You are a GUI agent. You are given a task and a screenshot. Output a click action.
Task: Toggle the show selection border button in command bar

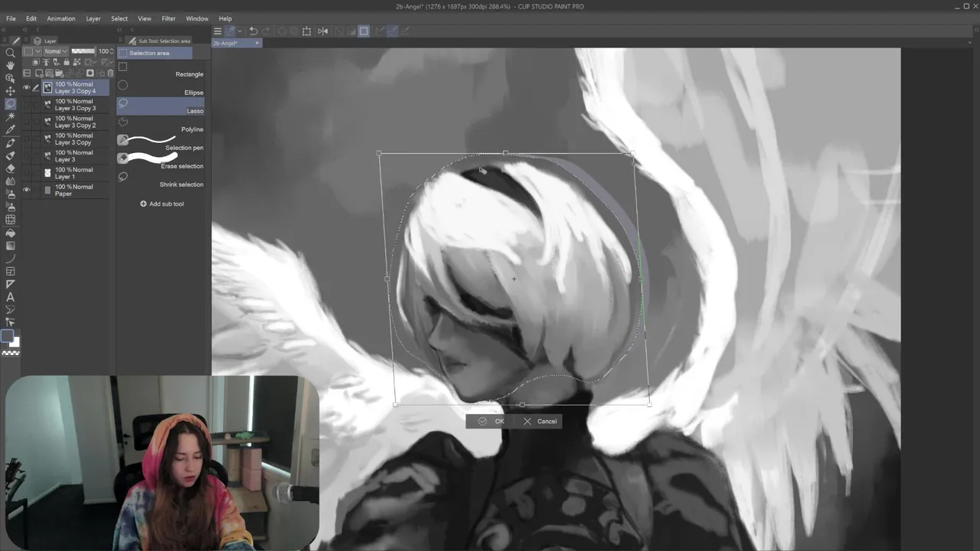click(x=364, y=31)
